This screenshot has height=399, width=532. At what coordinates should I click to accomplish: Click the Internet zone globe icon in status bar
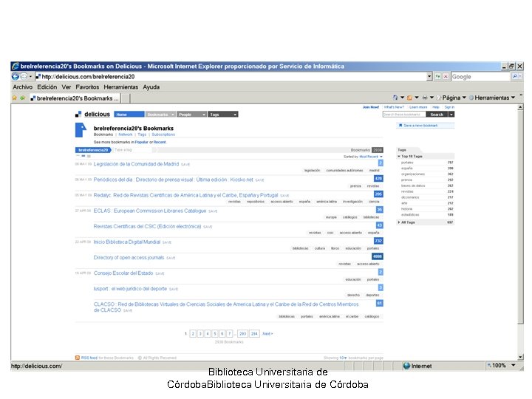(406, 366)
